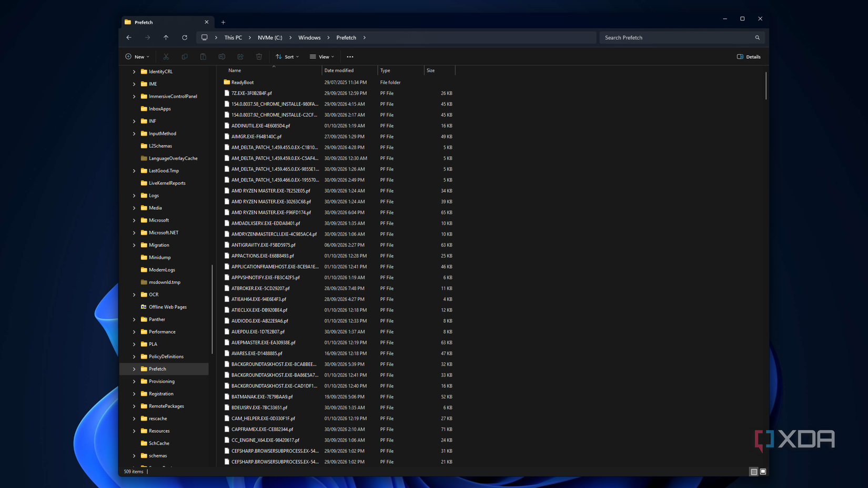Open the New dropdown menu
868x488 pixels.
(137, 57)
